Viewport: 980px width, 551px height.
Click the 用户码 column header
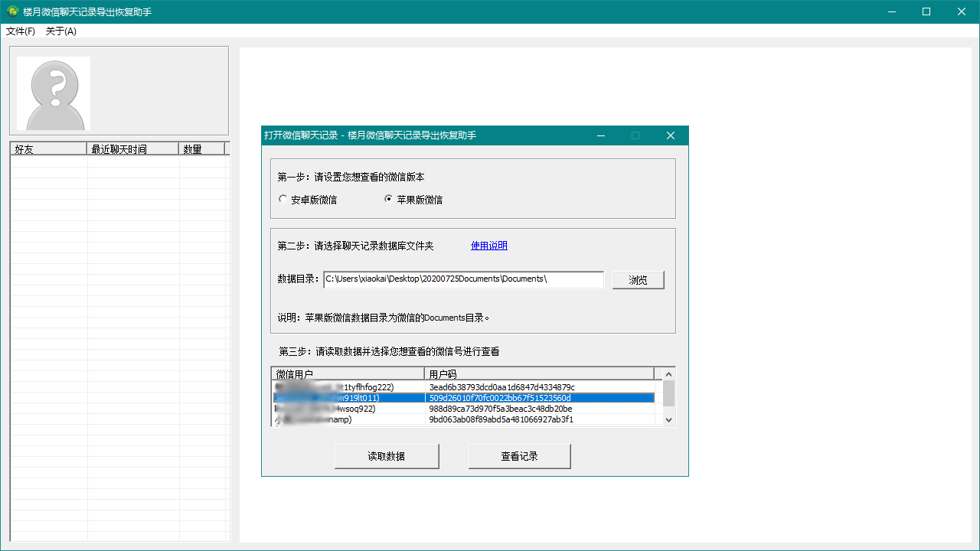pos(536,373)
